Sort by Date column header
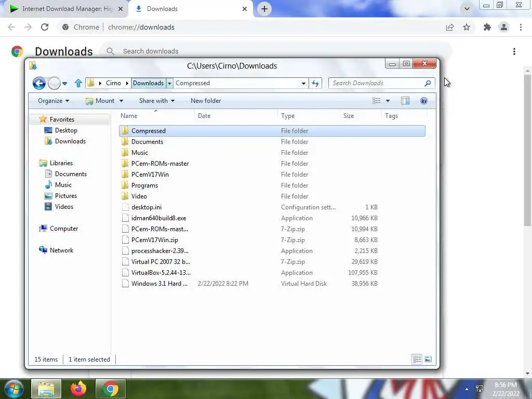 point(236,116)
